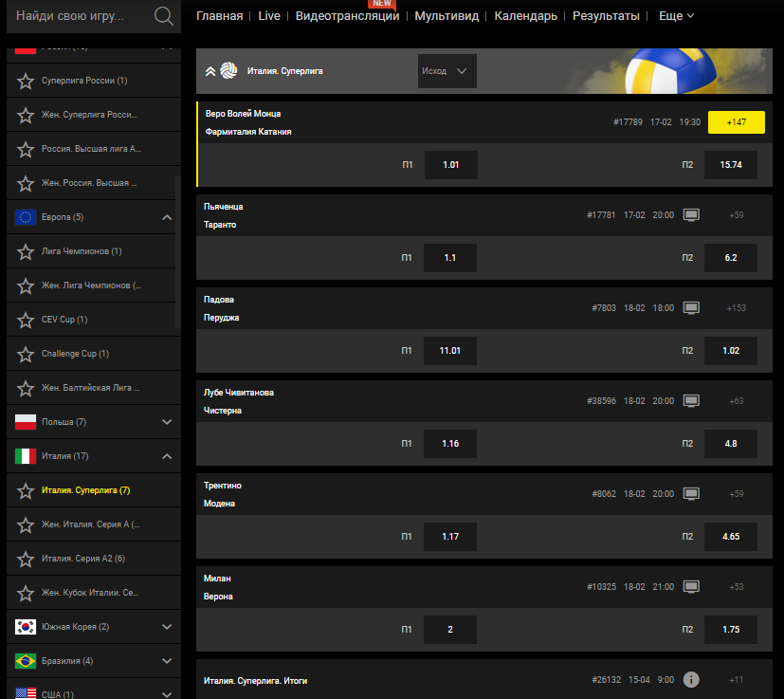This screenshot has height=699, width=784.
Task: Select П1 odds 11.01 for Падова
Action: click(x=450, y=351)
